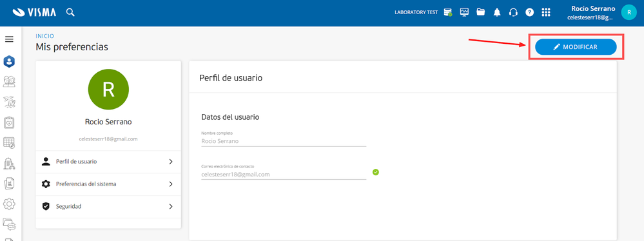Open search with the magnifier icon
Image resolution: width=644 pixels, height=241 pixels.
coord(70,12)
